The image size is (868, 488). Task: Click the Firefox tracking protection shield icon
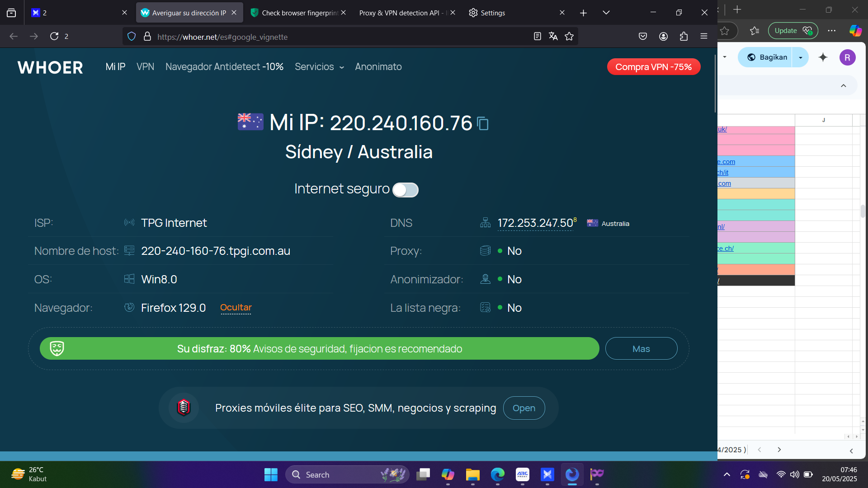(132, 37)
